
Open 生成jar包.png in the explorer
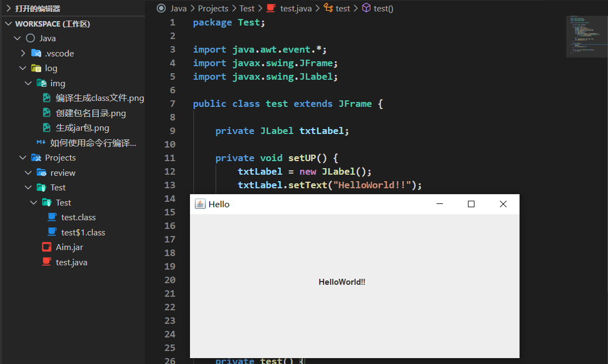[82, 128]
